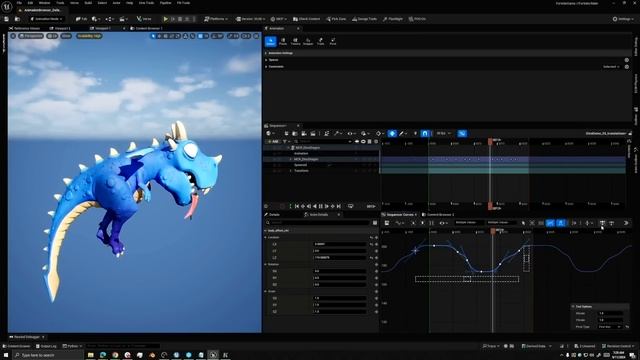Toggle auto-key button in Sequencer toolbar
This screenshot has width=640, height=360.
pyautogui.click(x=392, y=133)
